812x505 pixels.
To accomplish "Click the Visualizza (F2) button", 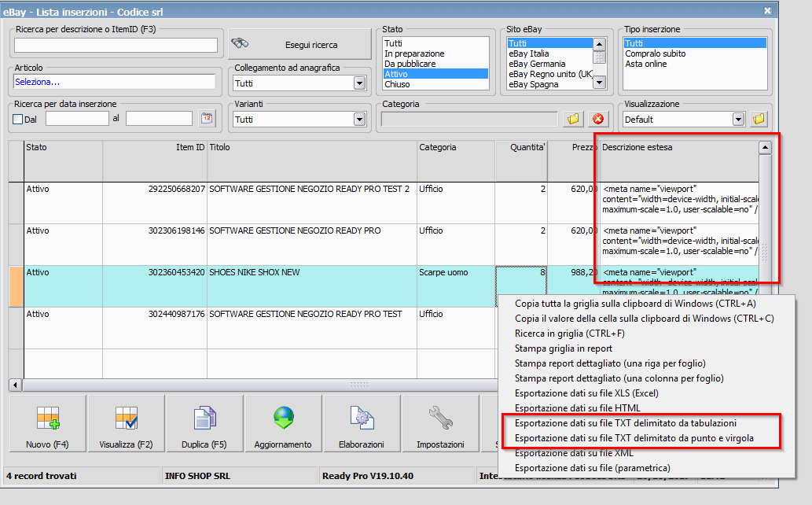I will 127,424.
